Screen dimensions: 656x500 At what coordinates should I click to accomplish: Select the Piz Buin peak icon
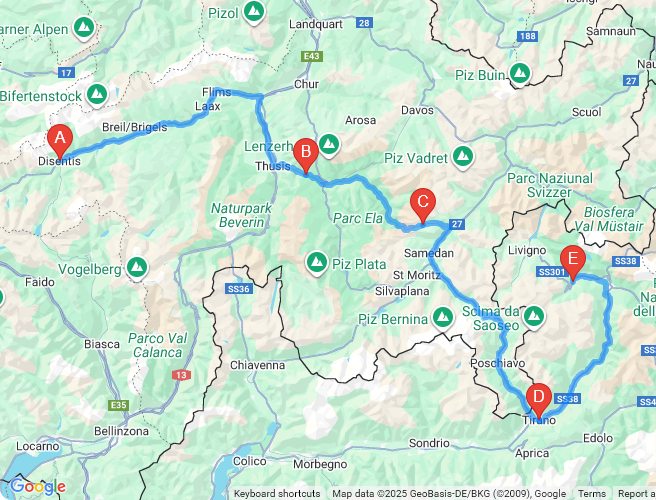pos(520,74)
